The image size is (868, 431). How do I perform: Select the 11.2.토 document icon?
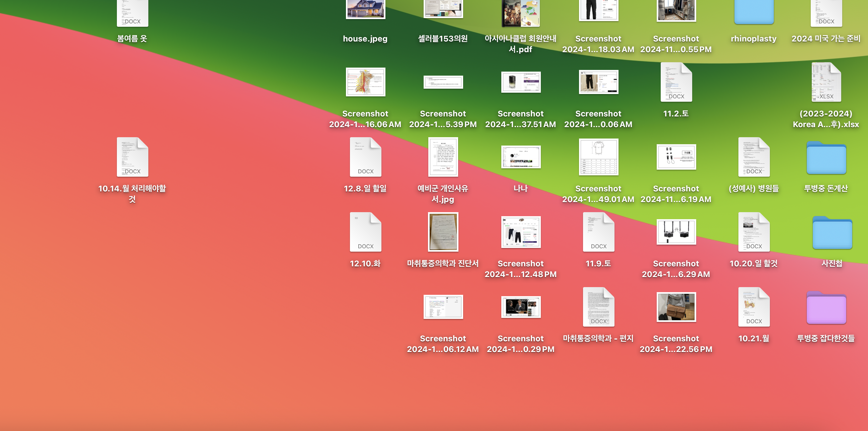click(x=676, y=83)
